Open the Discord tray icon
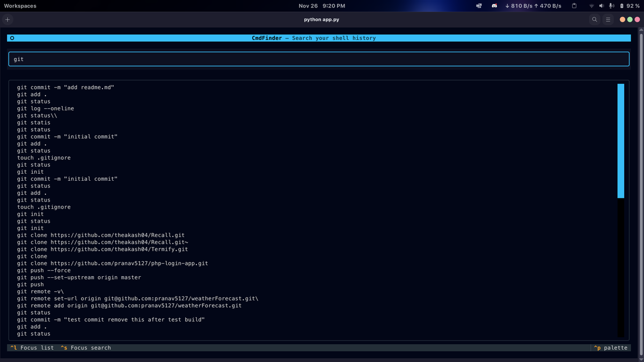Image resolution: width=644 pixels, height=362 pixels. click(x=494, y=6)
